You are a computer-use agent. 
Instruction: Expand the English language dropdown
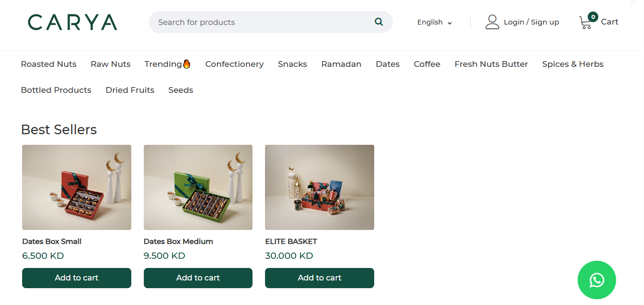pyautogui.click(x=434, y=22)
